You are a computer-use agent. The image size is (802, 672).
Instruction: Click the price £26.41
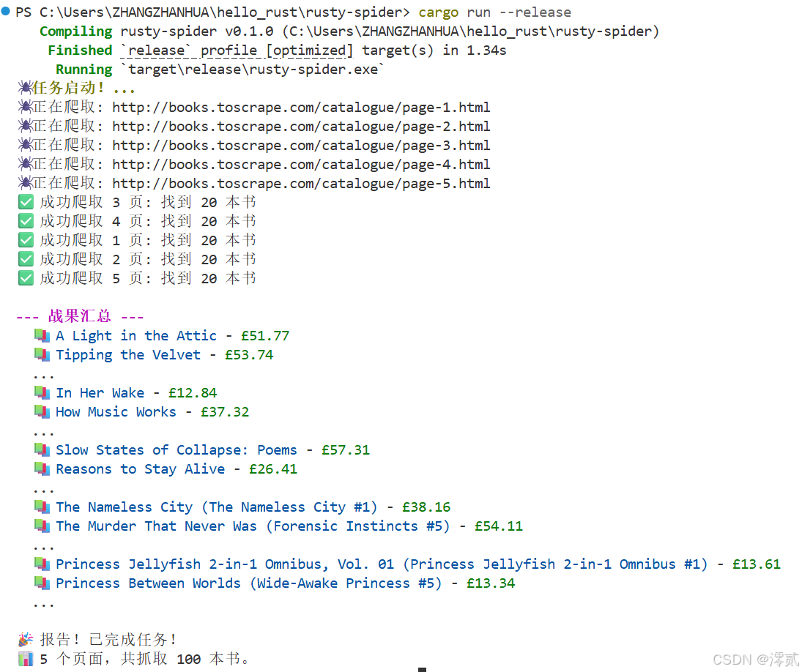click(x=273, y=468)
